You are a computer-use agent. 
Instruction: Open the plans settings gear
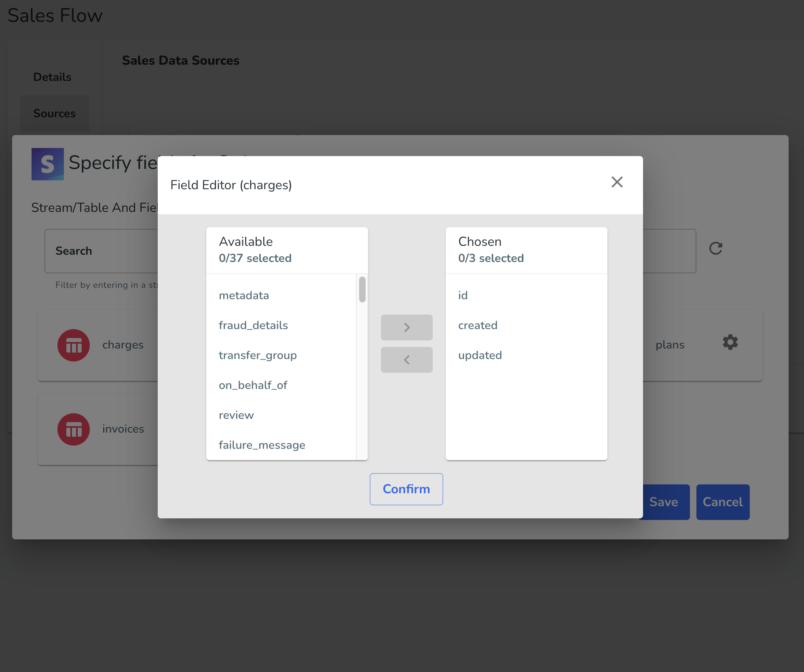point(730,342)
